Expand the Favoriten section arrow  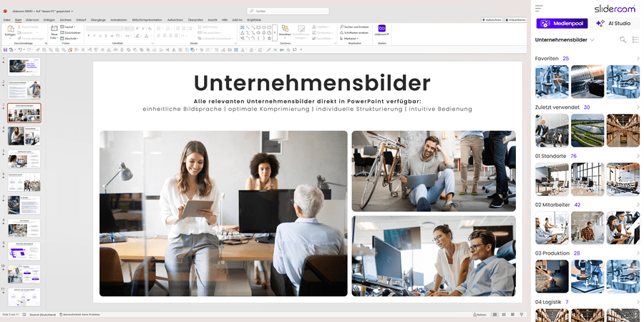(x=638, y=59)
